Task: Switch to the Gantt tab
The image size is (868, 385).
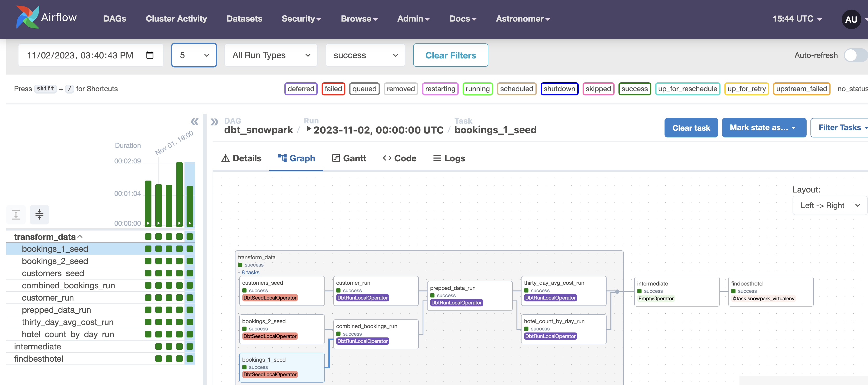Action: [x=349, y=158]
